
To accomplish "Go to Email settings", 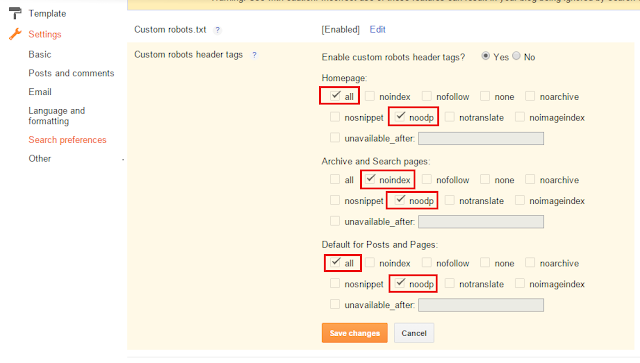I will coord(40,92).
